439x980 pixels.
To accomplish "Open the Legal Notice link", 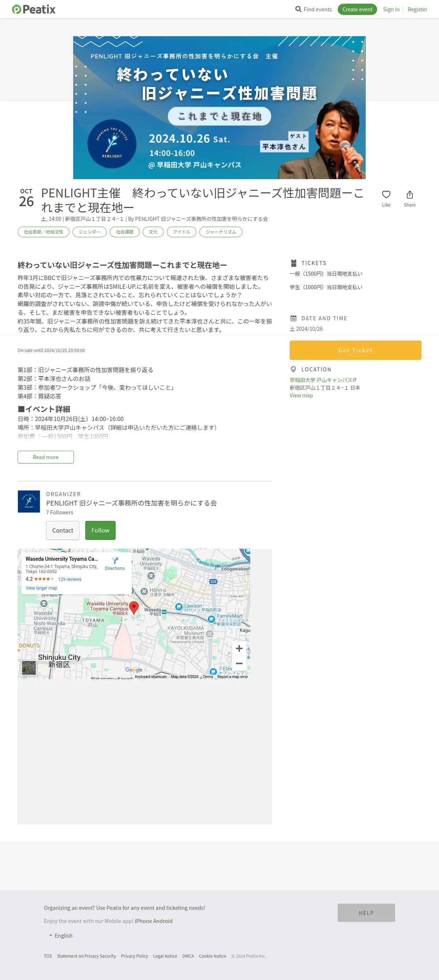I will [x=165, y=956].
